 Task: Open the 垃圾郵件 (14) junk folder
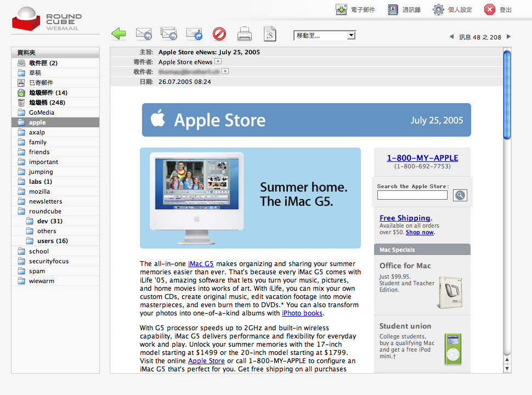(55, 93)
